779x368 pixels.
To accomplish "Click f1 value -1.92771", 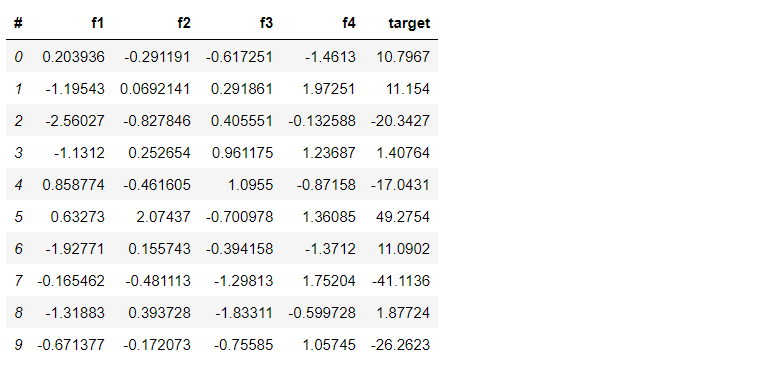I will pos(75,249).
